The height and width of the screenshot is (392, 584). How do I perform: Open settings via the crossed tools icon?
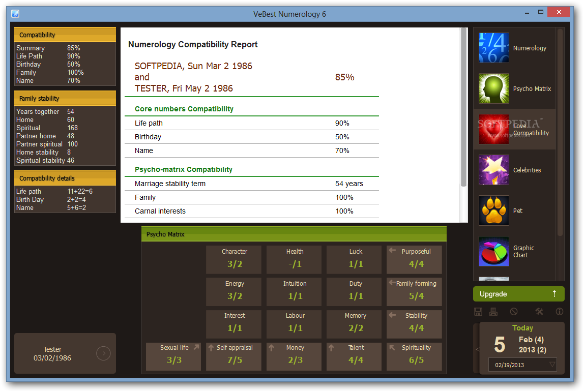coord(539,312)
